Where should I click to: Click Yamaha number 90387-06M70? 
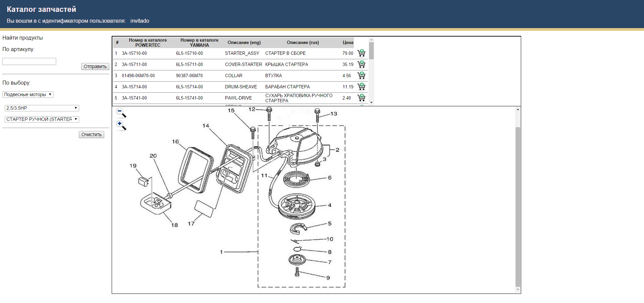coord(189,75)
